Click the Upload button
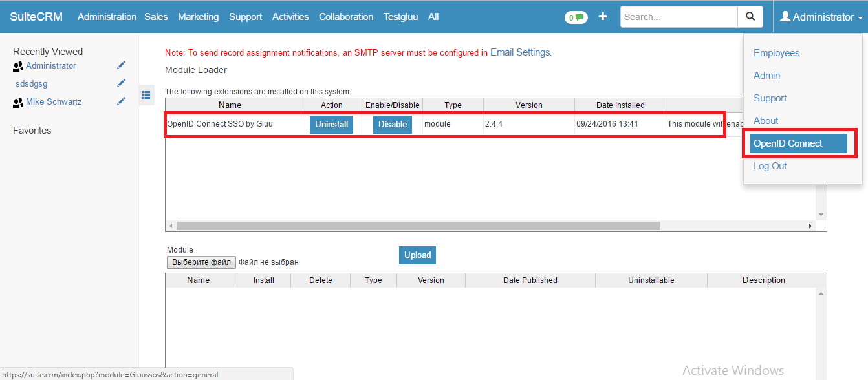 tap(417, 255)
